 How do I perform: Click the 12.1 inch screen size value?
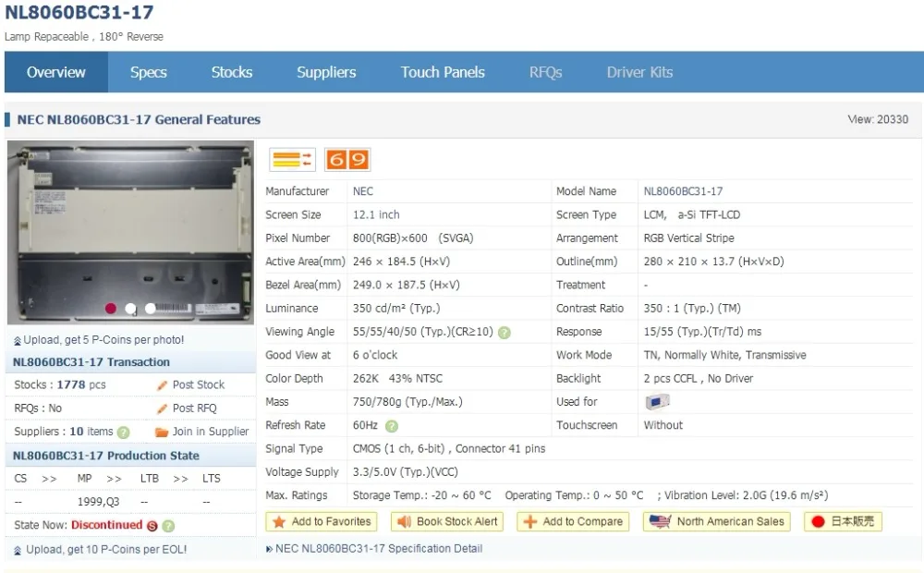376,214
